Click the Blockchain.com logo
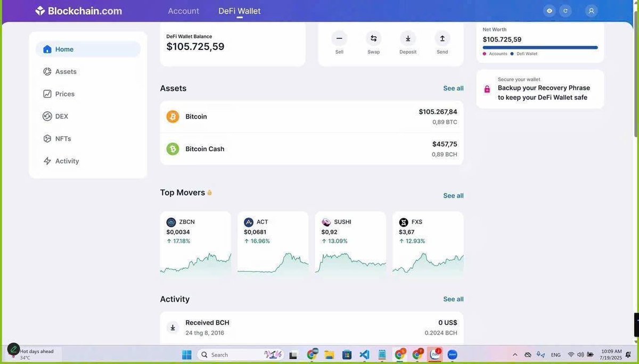The height and width of the screenshot is (364, 639). pos(78,11)
